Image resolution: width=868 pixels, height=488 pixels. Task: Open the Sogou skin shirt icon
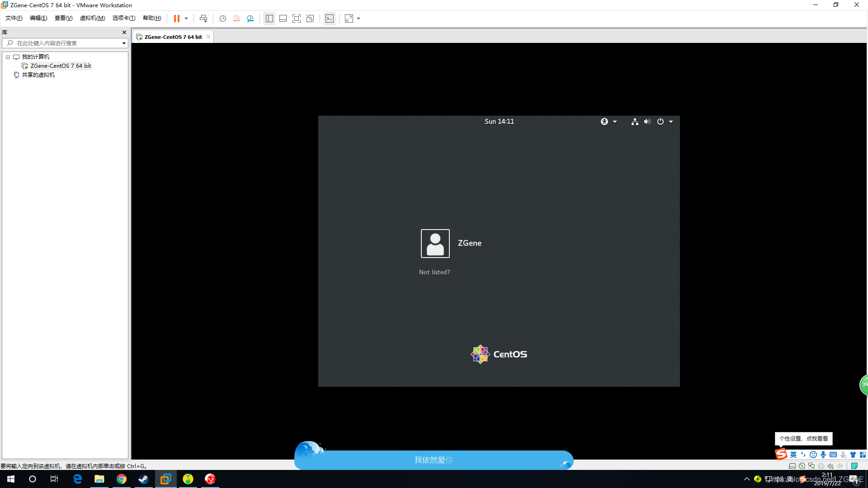click(853, 455)
